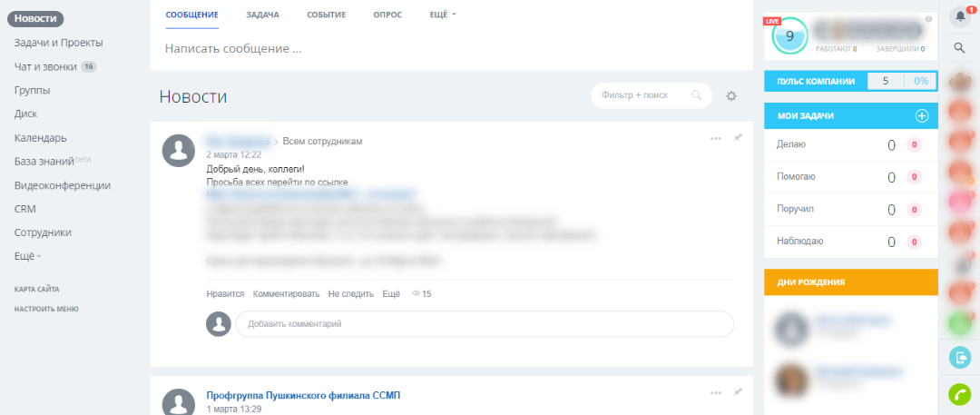980x415 pixels.
Task: Click the author avatar of 2 марта post
Action: [x=178, y=150]
